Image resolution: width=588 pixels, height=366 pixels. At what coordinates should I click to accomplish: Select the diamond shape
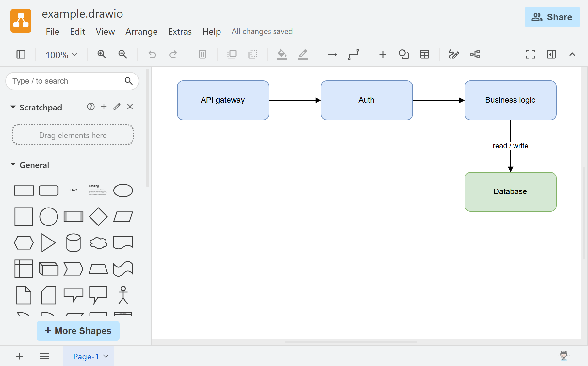[x=98, y=217]
